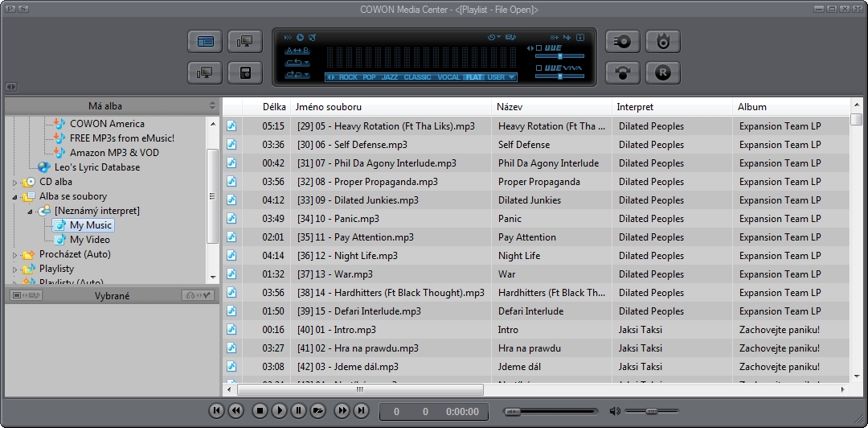This screenshot has height=428, width=868.
Task: Click the playlist note icon in display
Action: 510,38
